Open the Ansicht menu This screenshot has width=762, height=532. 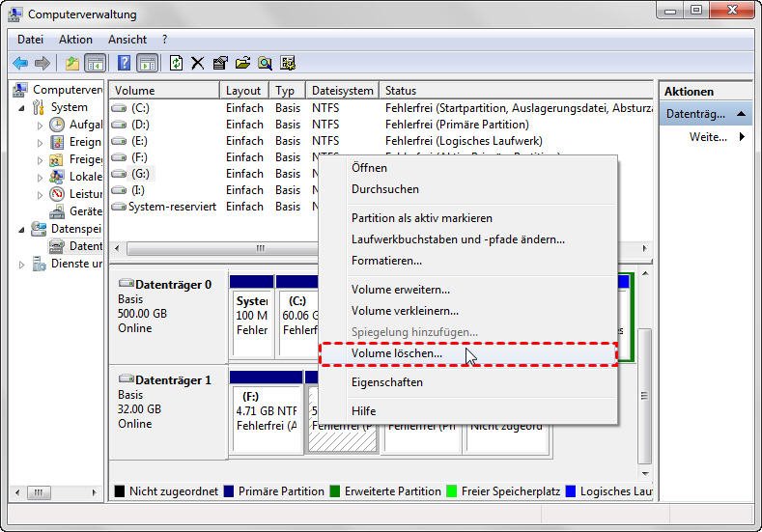[x=127, y=40]
